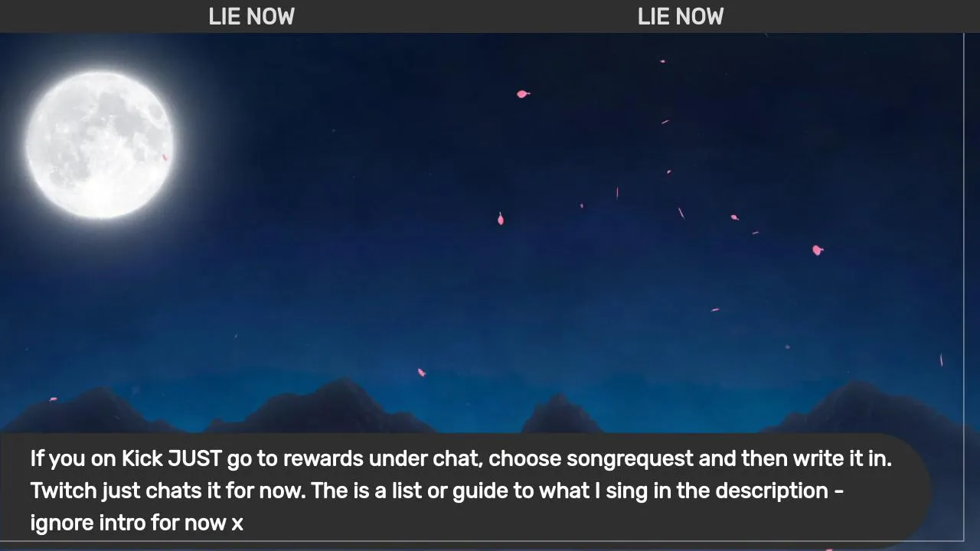
Task: Click the pink petal near the bottom-left mountains
Action: 421,373
